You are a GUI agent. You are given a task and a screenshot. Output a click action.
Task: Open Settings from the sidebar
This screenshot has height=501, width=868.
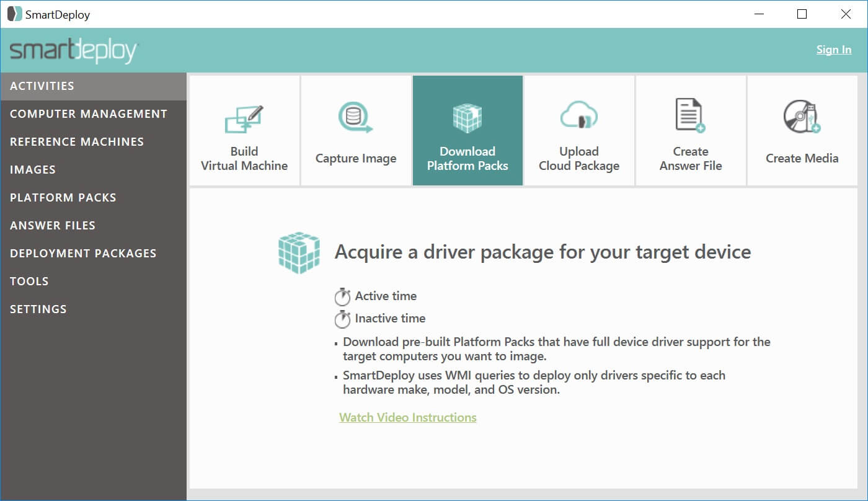tap(38, 309)
